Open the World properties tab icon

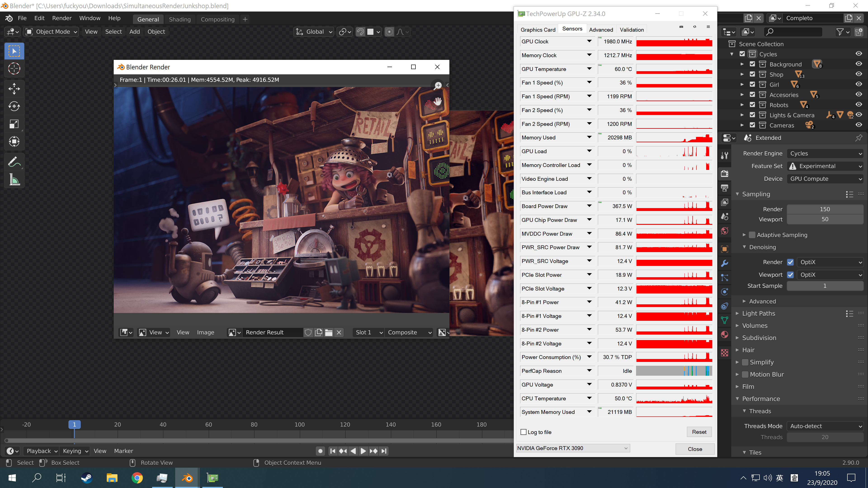click(x=724, y=231)
